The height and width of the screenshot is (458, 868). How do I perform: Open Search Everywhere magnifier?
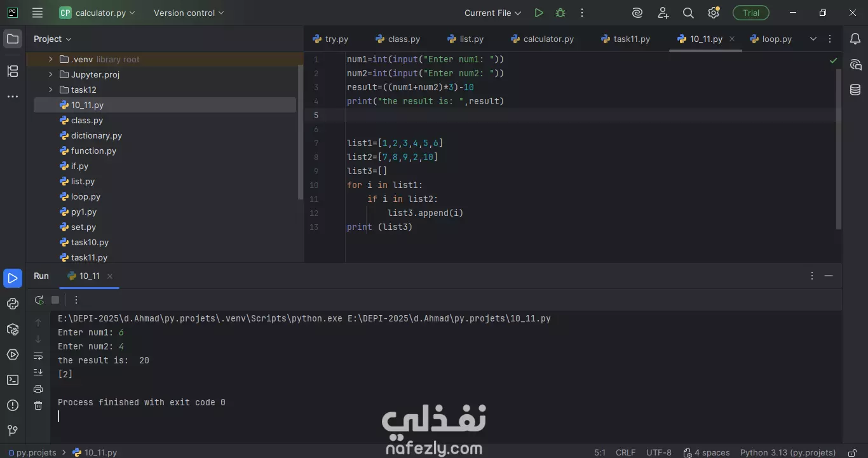point(688,13)
